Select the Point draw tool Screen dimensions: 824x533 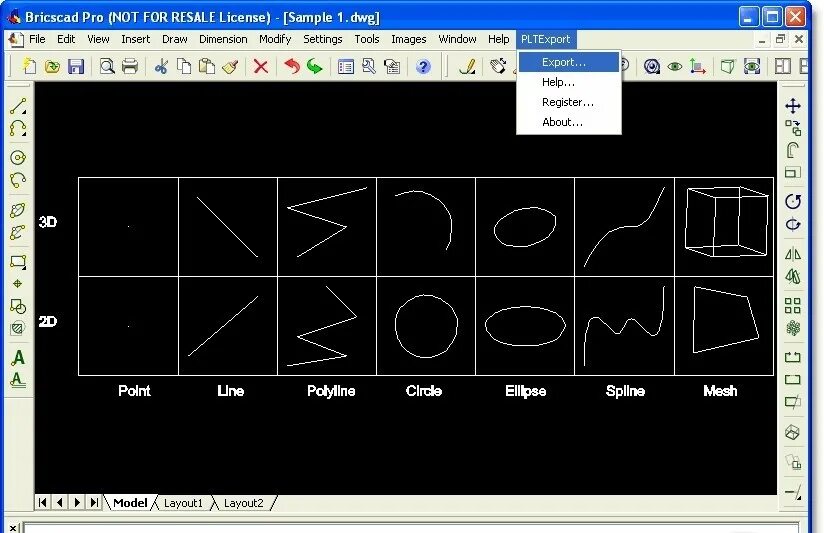18,284
